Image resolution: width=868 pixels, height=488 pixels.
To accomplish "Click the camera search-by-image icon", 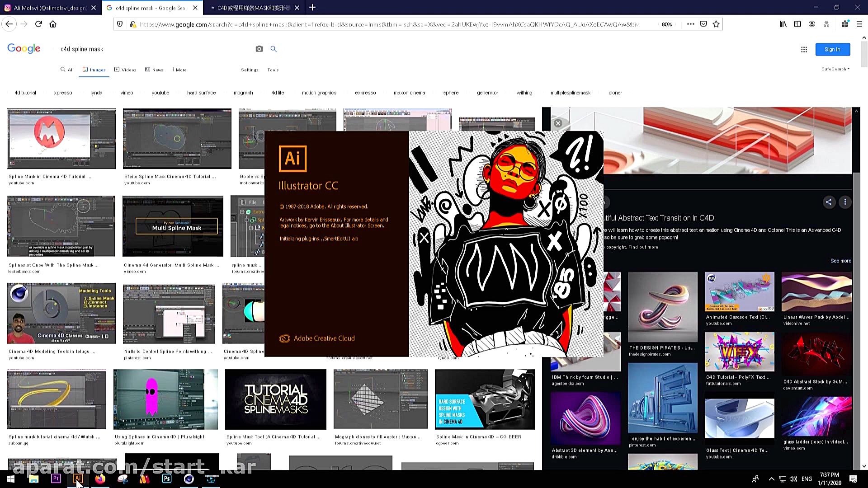I will [259, 49].
